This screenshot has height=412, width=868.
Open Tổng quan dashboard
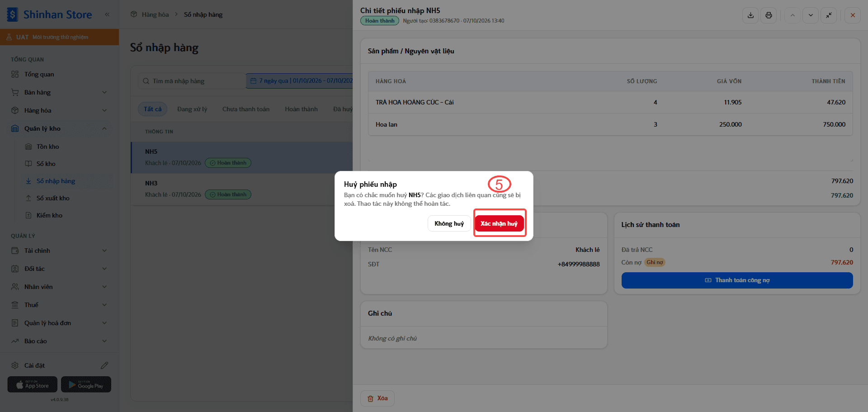click(59, 74)
